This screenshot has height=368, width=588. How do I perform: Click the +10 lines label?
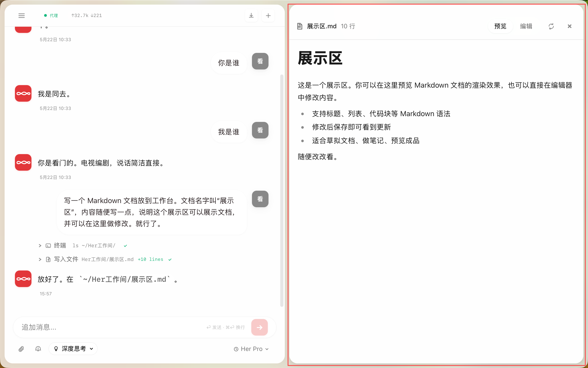click(x=150, y=259)
